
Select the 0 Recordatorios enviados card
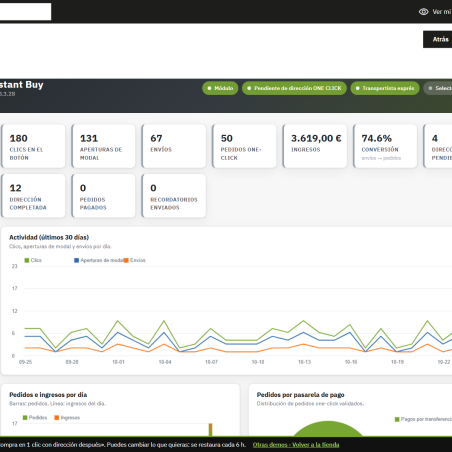(174, 196)
